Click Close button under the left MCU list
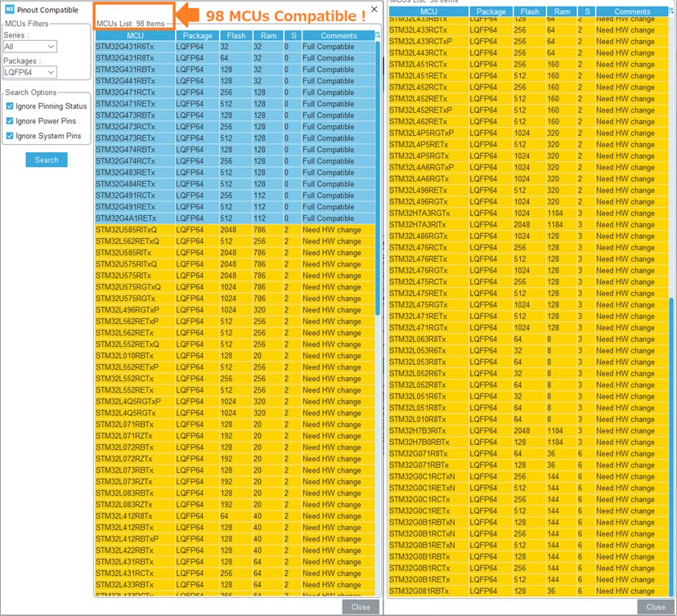 (361, 607)
